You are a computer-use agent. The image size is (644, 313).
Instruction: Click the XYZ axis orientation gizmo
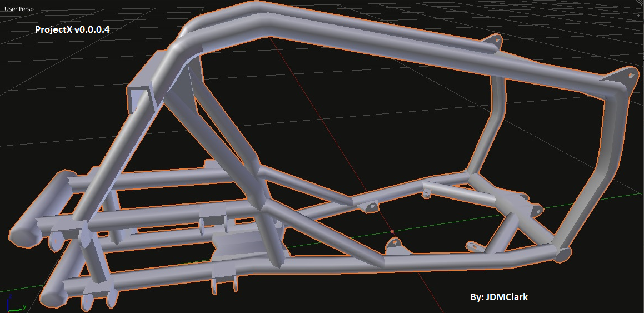(x=16, y=304)
